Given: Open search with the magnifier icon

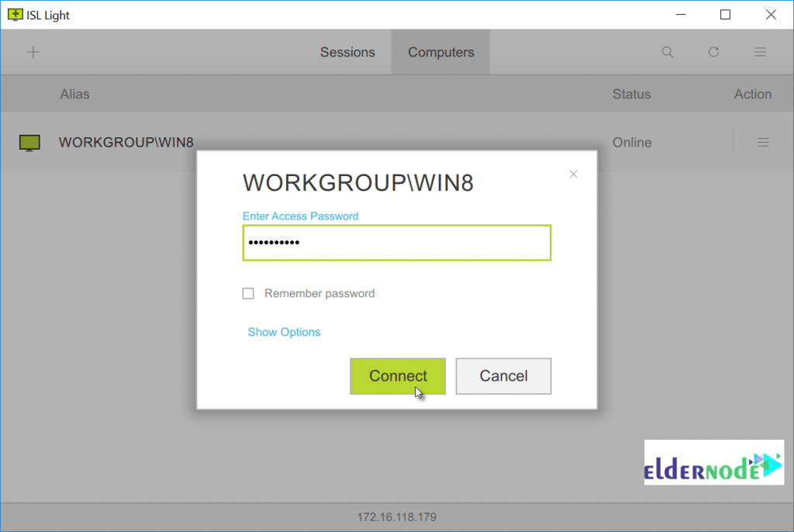Looking at the screenshot, I should pos(667,52).
